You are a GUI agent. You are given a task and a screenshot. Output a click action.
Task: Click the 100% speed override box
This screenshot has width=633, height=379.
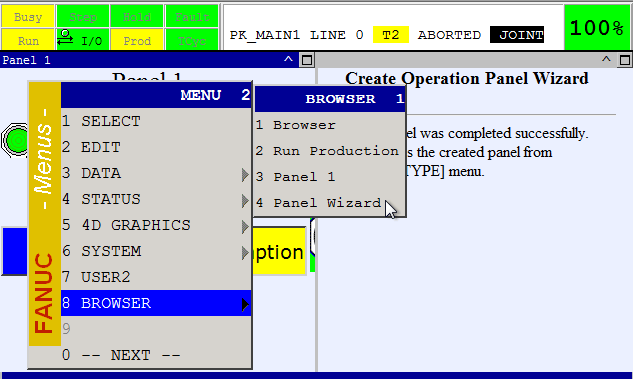point(597,27)
